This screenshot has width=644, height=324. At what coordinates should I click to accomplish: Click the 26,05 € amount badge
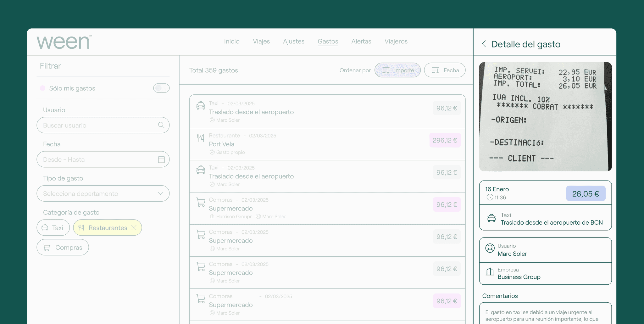pyautogui.click(x=586, y=194)
